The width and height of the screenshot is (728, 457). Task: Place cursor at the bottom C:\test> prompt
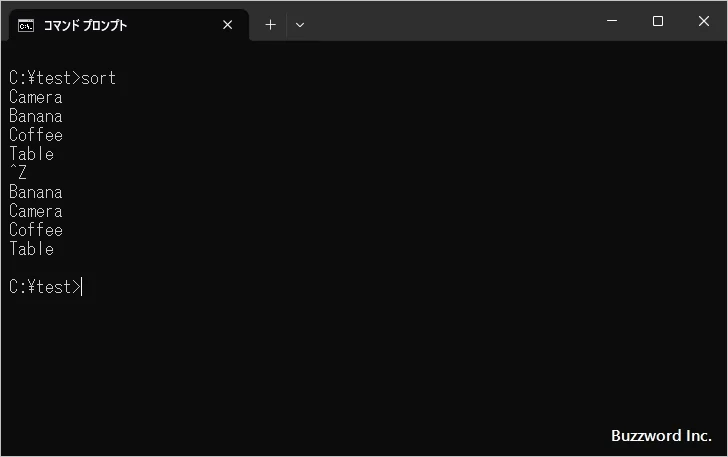pyautogui.click(x=44, y=287)
